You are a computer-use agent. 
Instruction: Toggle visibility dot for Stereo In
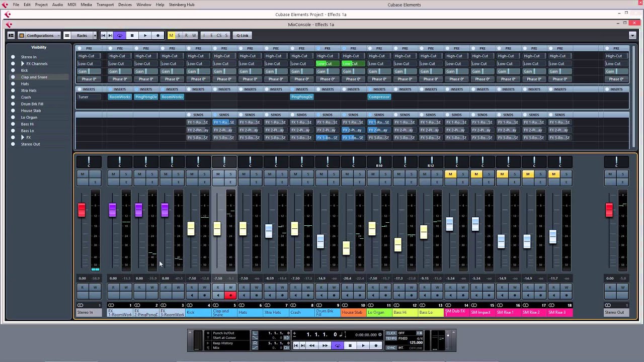click(13, 57)
